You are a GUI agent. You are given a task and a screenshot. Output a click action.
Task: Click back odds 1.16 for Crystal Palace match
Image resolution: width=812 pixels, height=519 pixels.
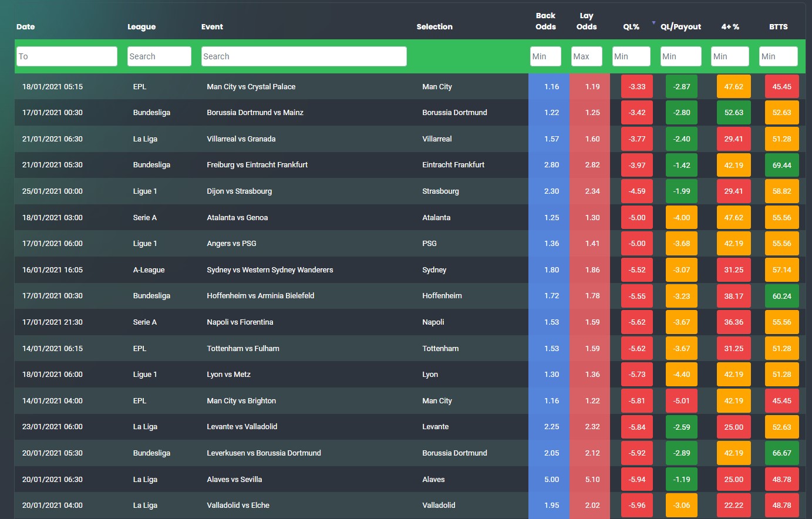click(x=551, y=86)
